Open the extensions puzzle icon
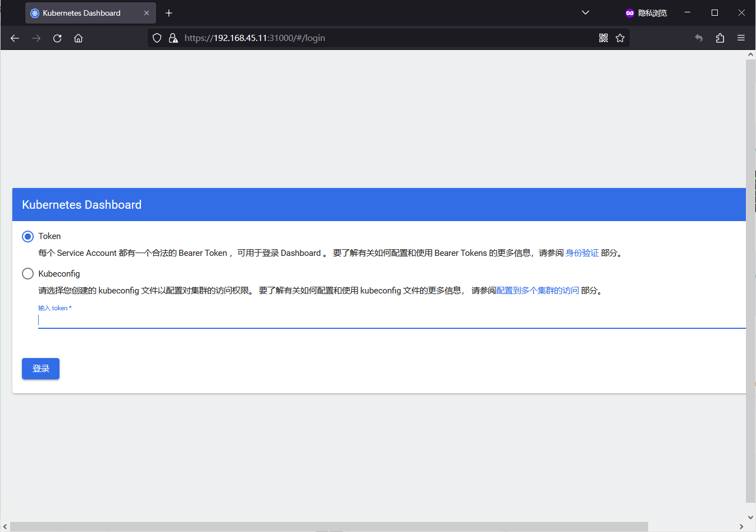Screen dimensions: 756x532 [720, 38]
